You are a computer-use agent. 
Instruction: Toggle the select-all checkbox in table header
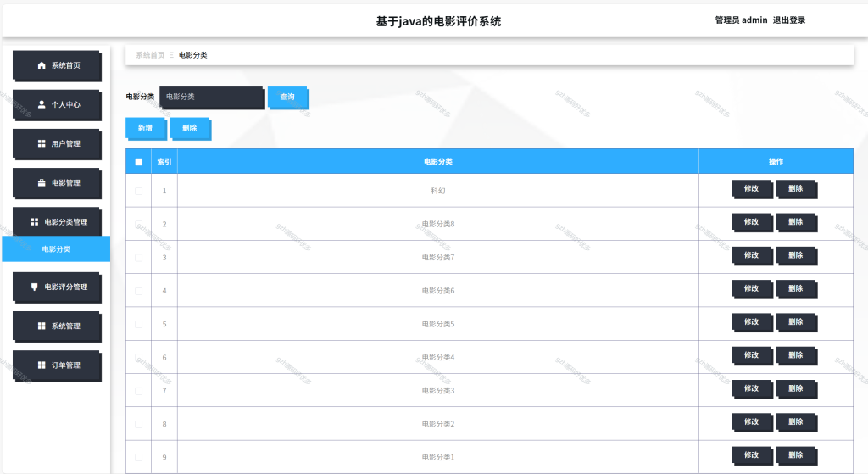[x=139, y=162]
